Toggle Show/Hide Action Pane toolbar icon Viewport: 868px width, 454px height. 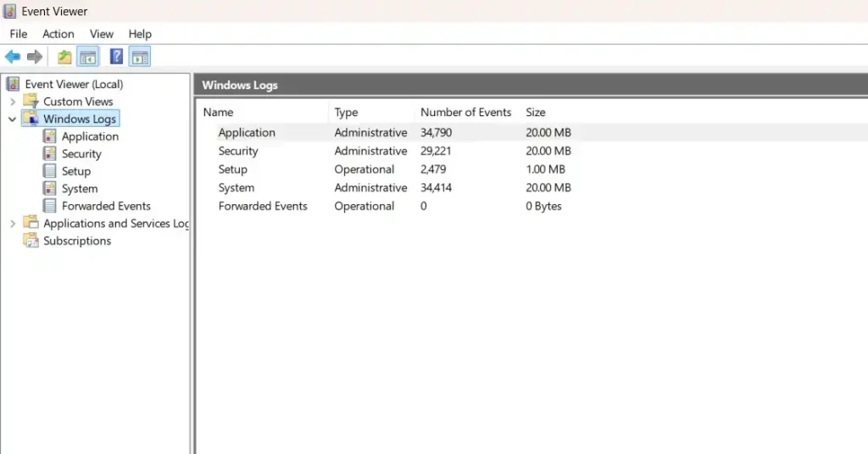[140, 57]
